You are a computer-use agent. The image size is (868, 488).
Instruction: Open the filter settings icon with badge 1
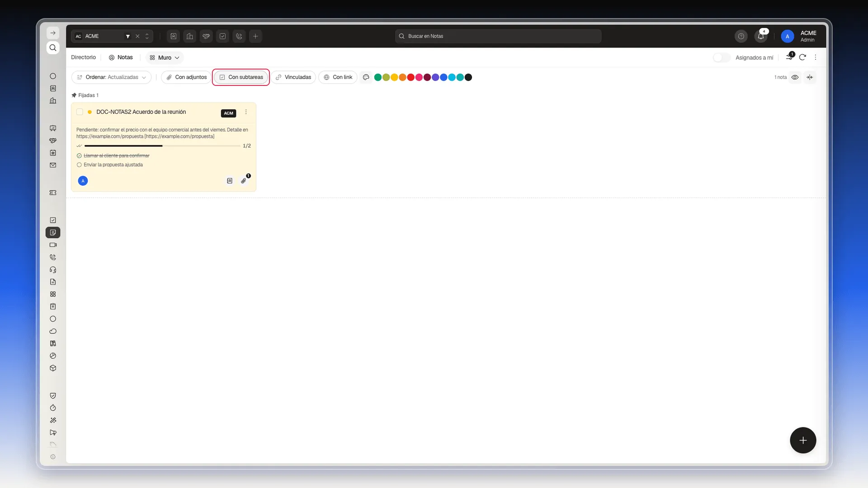(x=789, y=57)
